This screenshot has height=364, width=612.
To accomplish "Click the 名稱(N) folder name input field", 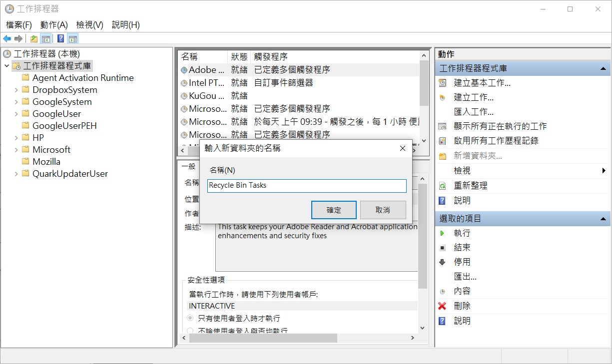I will 307,186.
